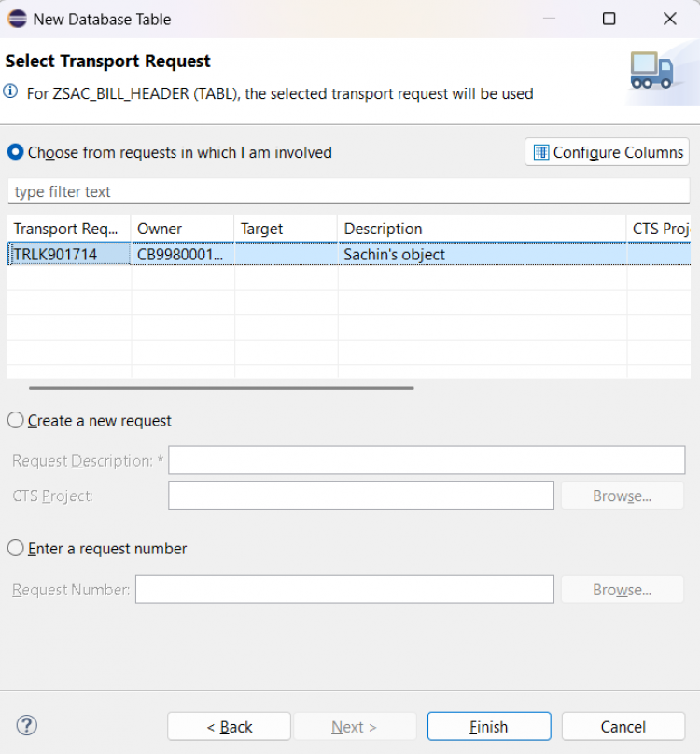This screenshot has height=754, width=700.
Task: Click the Eclipse icon in title bar
Action: 17,19
